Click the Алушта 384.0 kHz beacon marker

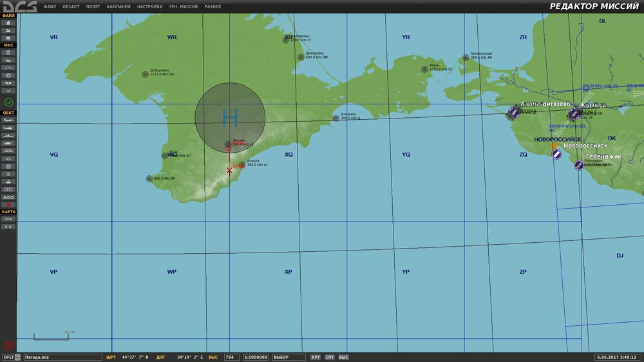(x=242, y=165)
